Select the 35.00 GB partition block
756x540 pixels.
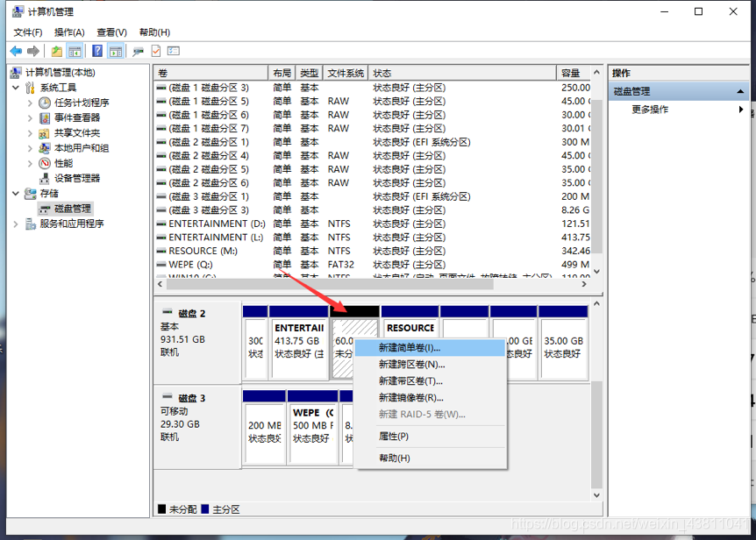click(564, 343)
